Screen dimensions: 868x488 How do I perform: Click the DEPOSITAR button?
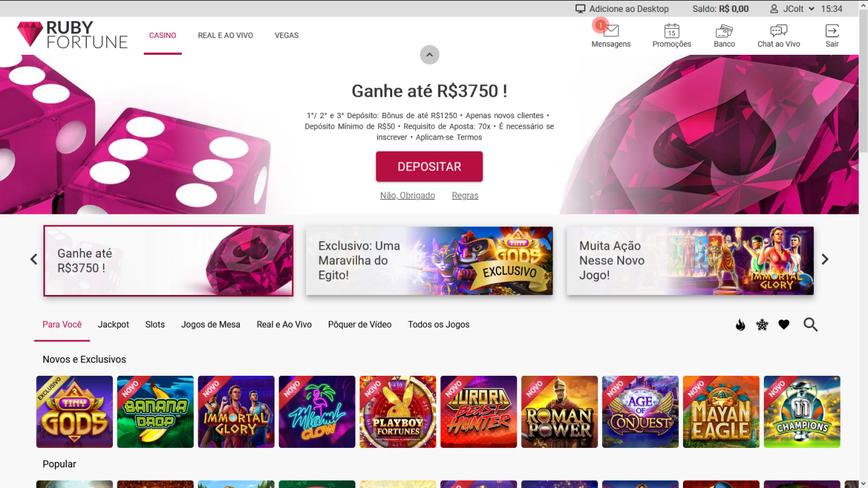coord(429,167)
